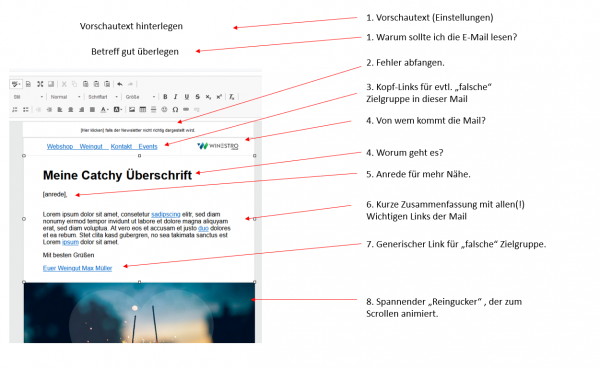
Task: Cut selection with scissors icon
Action: (64, 84)
